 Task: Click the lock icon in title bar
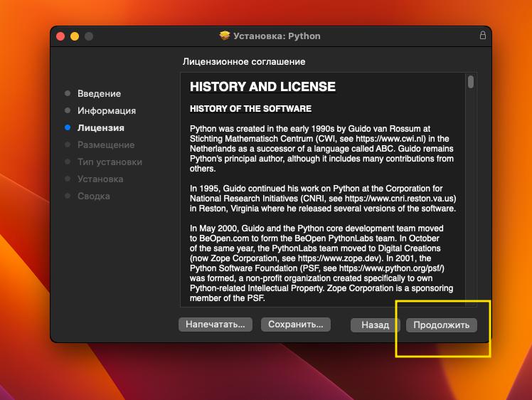(x=482, y=36)
